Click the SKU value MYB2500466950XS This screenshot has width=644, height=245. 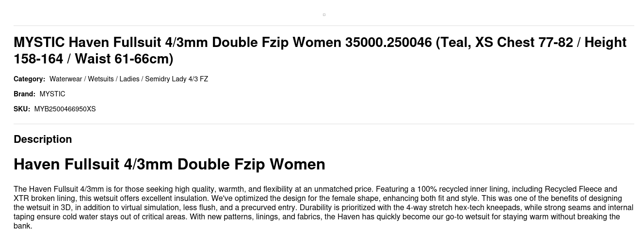(65, 109)
